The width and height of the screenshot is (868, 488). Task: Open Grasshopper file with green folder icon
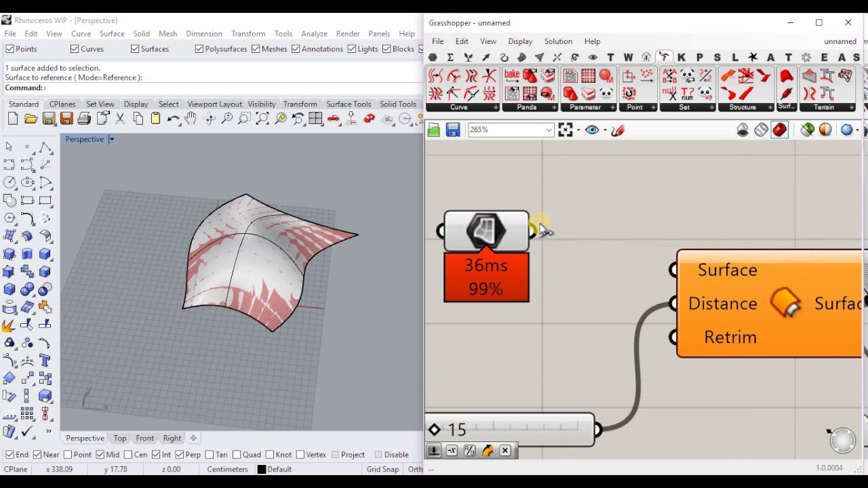tap(434, 130)
